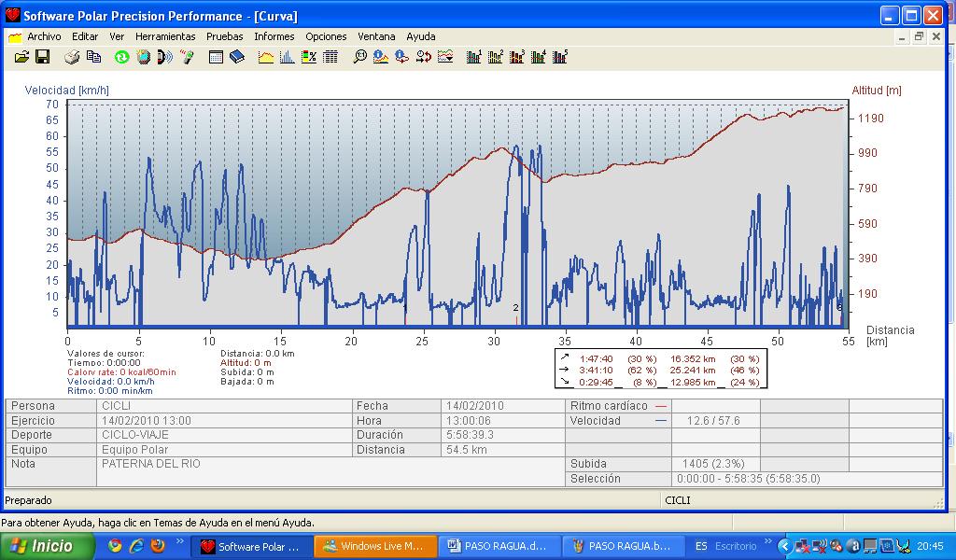Screen dimensions: 956x560
Task: Click the info icon with curve
Action: (x=381, y=57)
